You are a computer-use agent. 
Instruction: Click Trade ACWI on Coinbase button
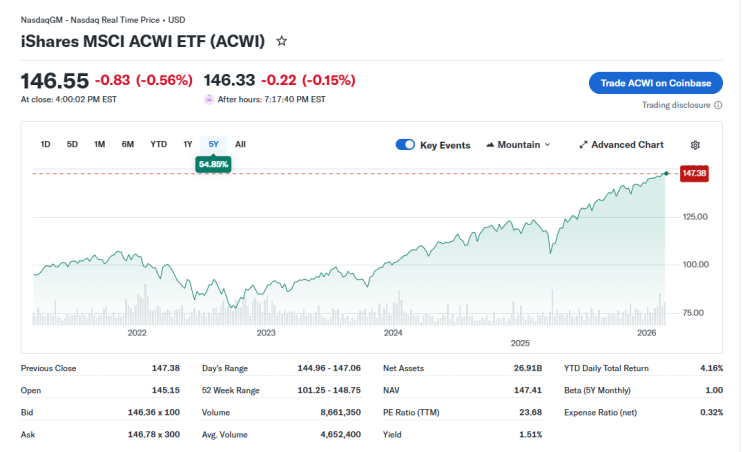[655, 83]
